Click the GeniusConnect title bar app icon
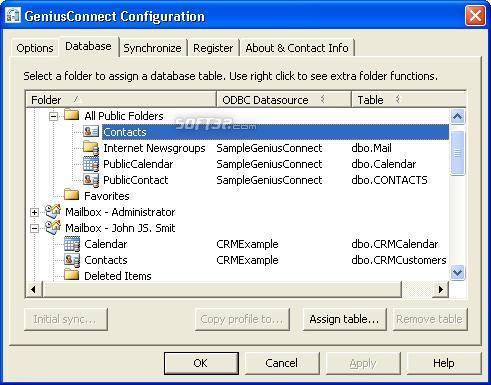Image resolution: width=491 pixels, height=385 pixels. 13,16
